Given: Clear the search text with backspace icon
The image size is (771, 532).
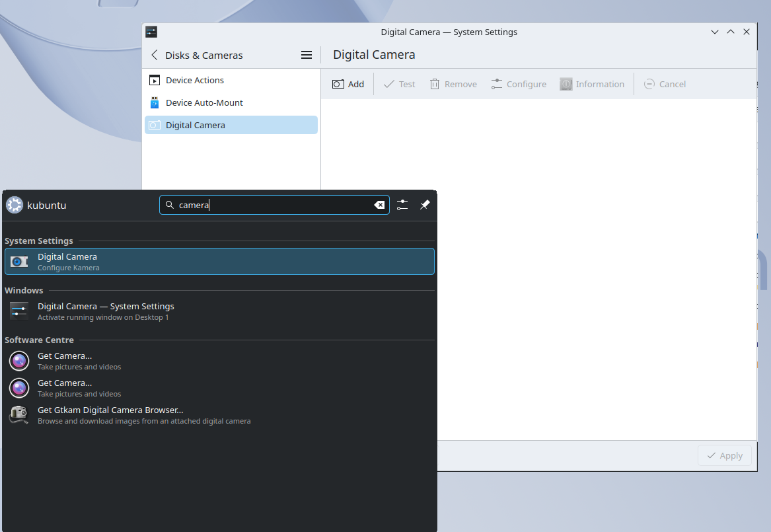Looking at the screenshot, I should [379, 205].
